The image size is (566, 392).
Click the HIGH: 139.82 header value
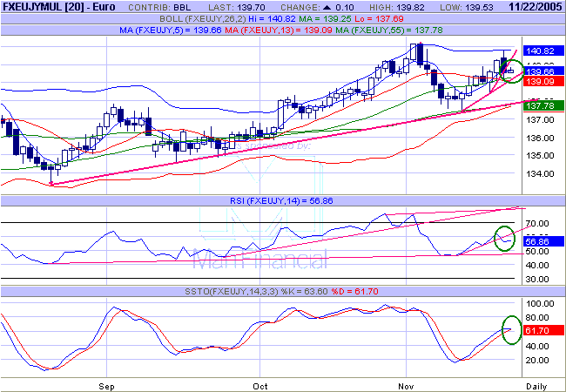click(x=397, y=8)
